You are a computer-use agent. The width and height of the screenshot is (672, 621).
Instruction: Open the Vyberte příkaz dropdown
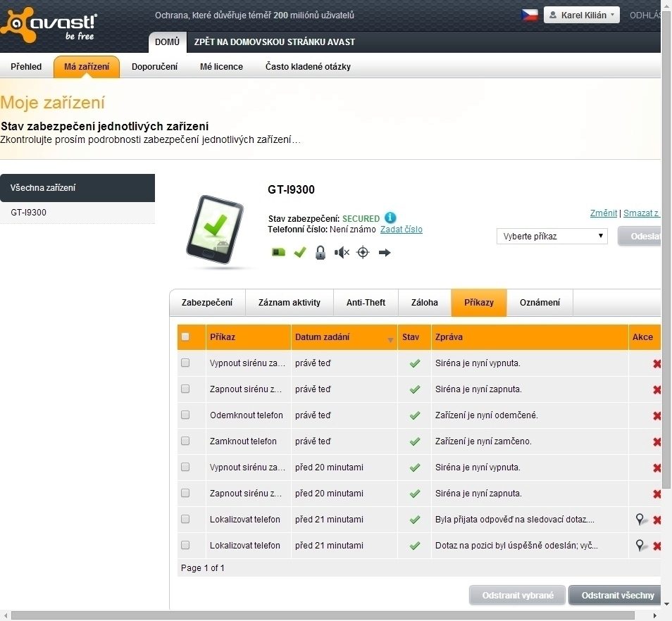[552, 236]
